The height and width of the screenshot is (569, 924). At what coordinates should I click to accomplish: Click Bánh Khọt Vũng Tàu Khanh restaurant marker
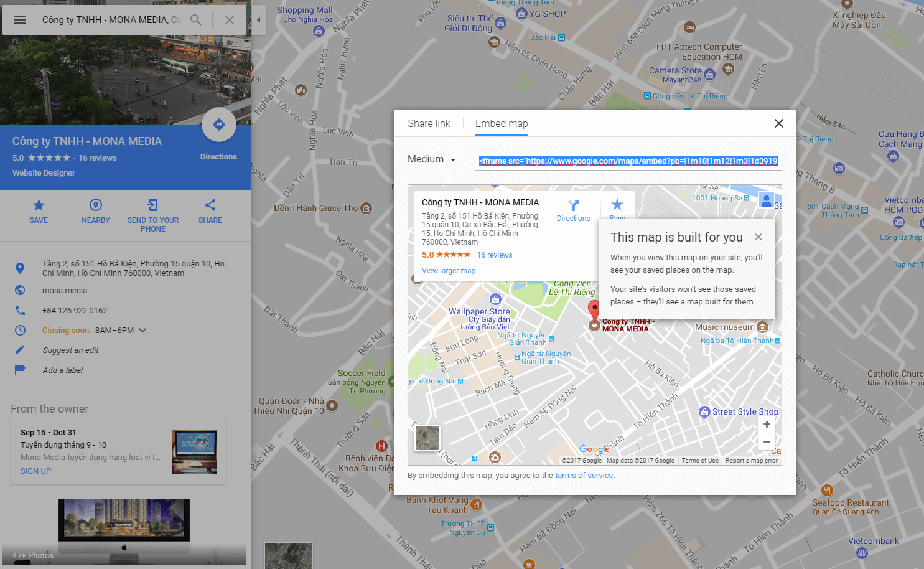point(476,504)
